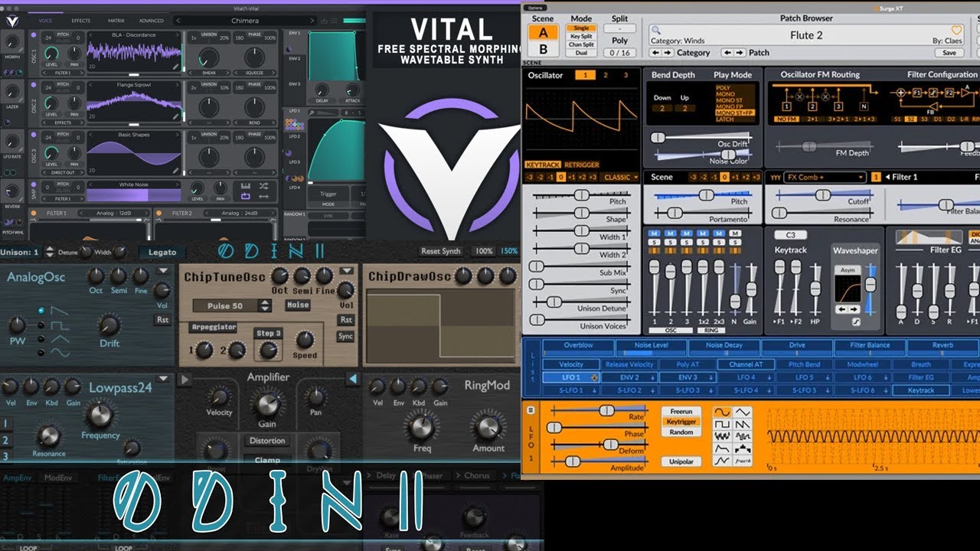Click the Surge LFO Rate slider handle

[606, 410]
